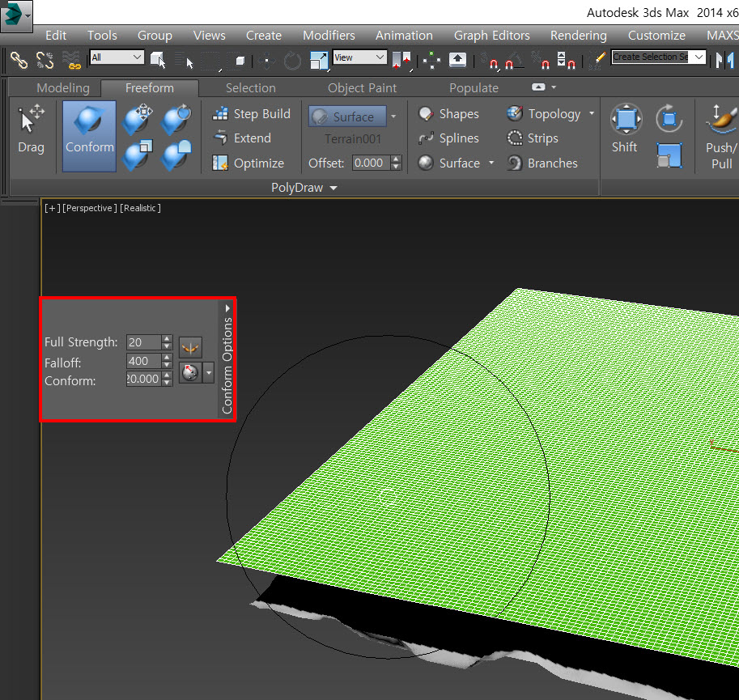The image size is (739, 700).
Task: Click the Select and Link chain icon
Action: pos(19,61)
